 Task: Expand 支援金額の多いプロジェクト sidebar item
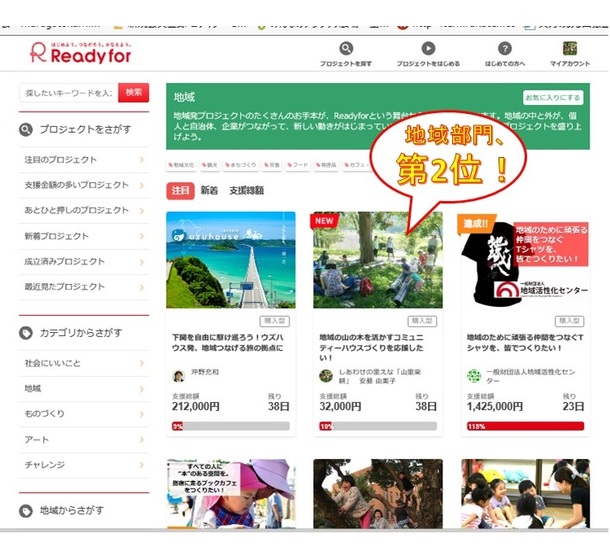(141, 185)
